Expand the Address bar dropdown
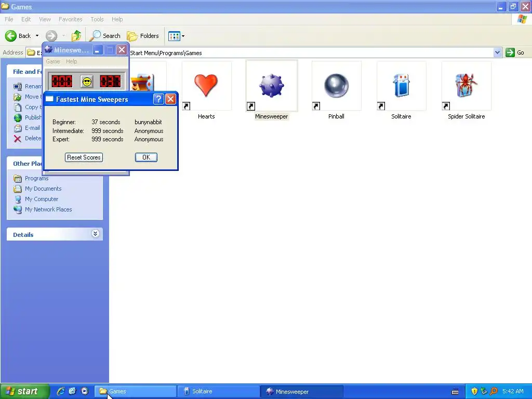This screenshot has width=532, height=399. (497, 52)
